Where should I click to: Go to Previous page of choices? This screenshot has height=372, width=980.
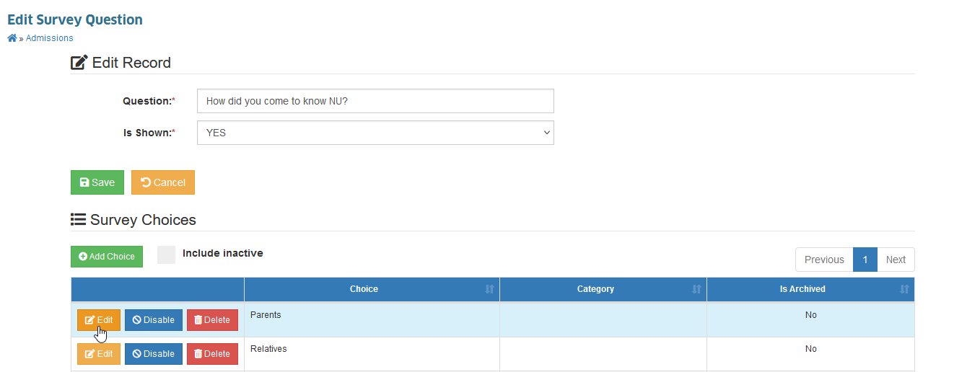pos(824,260)
